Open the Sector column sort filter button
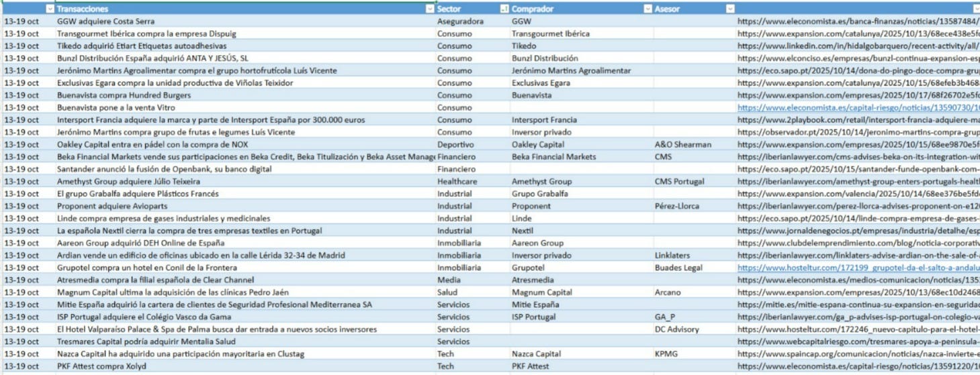 [504, 9]
